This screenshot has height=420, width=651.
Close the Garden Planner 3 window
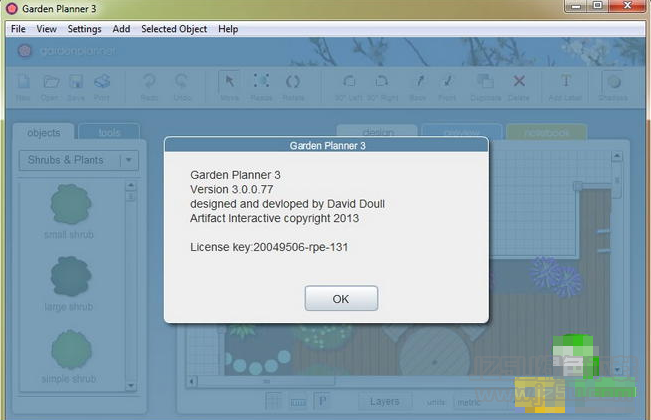(x=627, y=6)
